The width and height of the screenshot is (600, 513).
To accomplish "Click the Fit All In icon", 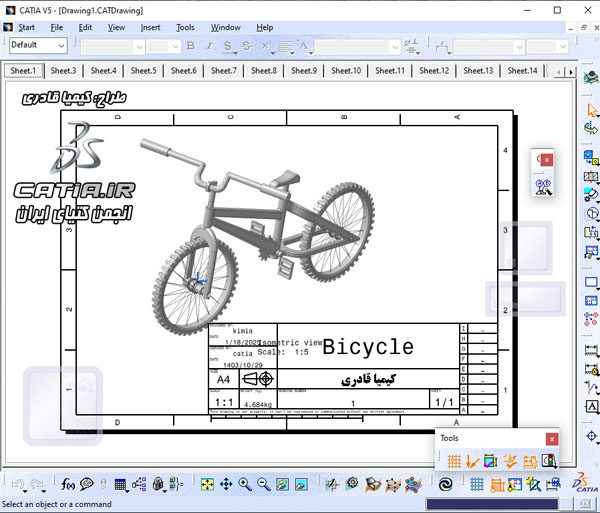I will tap(207, 485).
